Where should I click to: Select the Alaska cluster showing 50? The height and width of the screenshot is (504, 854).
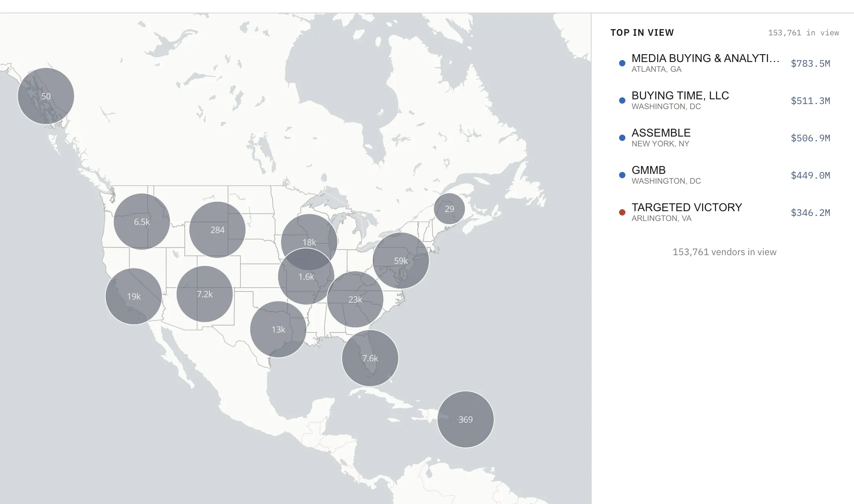(45, 95)
